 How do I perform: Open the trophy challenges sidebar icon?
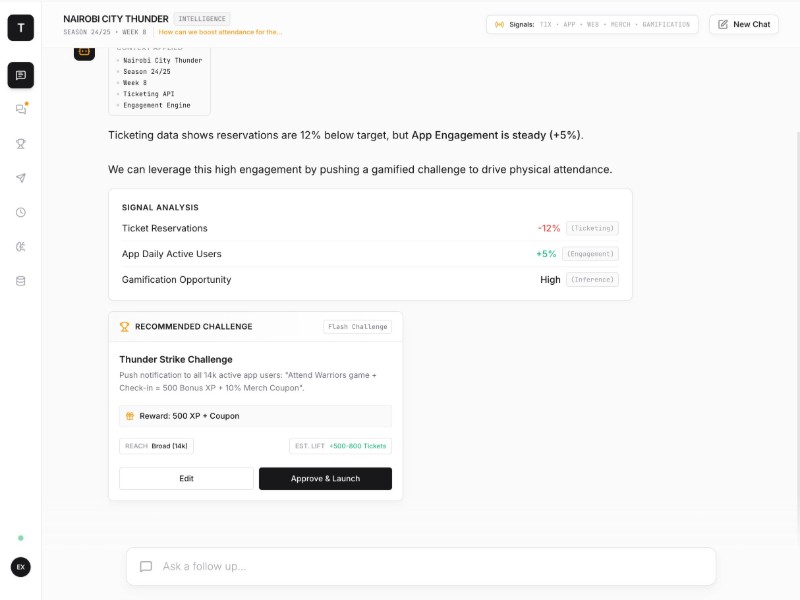[20, 143]
